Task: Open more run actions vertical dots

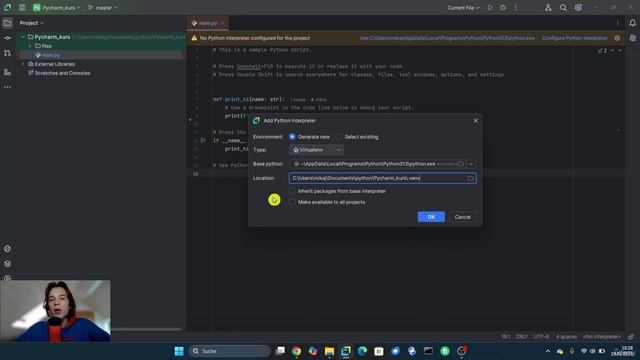Action: click(516, 8)
